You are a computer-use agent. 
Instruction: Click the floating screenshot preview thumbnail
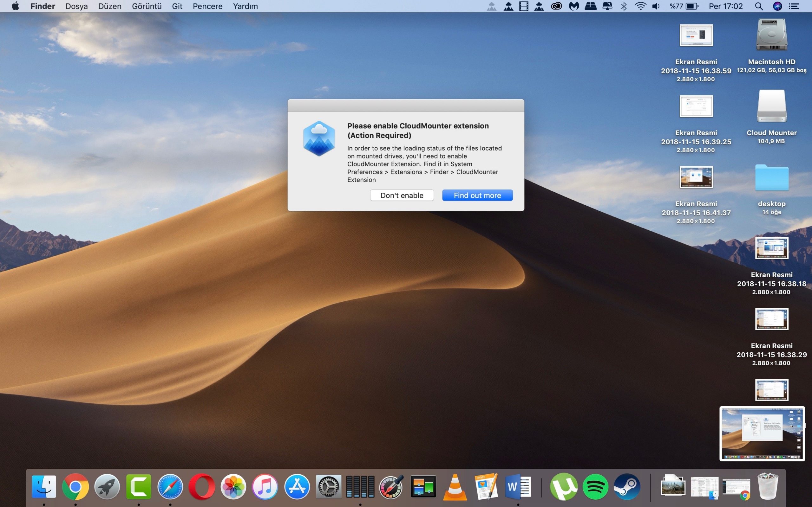click(x=762, y=433)
